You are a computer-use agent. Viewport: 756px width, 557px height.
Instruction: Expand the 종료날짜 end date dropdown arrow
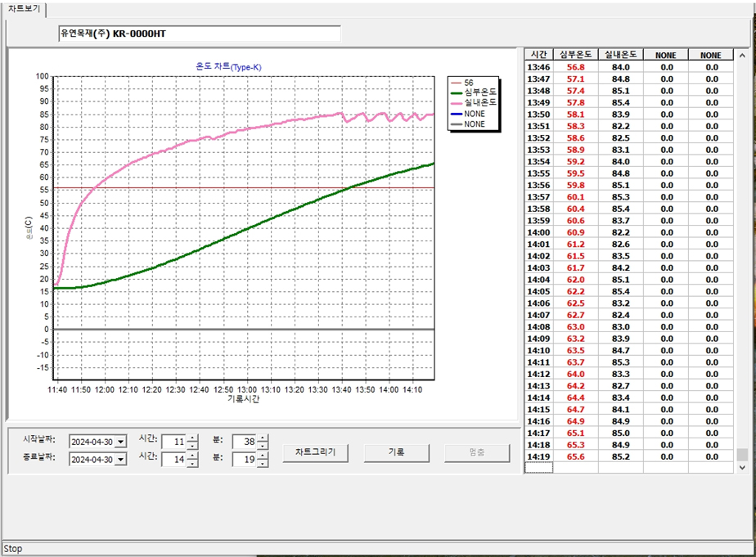tap(122, 460)
